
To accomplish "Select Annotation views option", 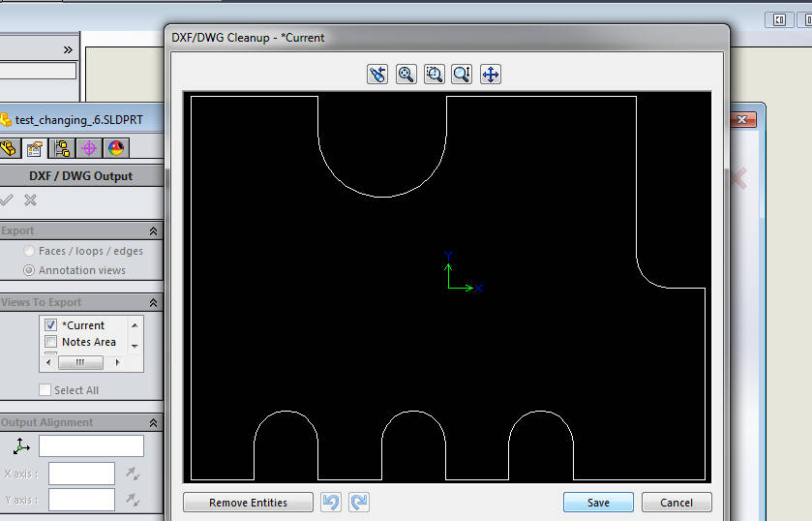I will [x=29, y=270].
